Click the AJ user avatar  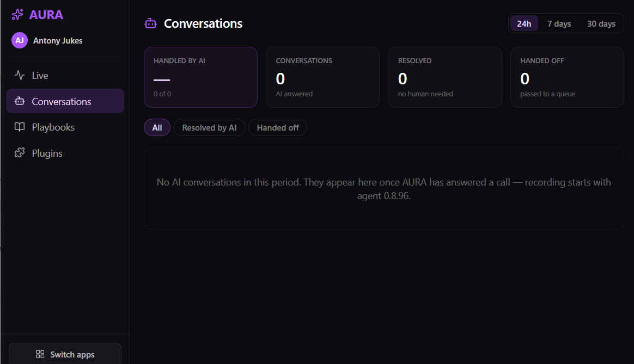(x=20, y=40)
